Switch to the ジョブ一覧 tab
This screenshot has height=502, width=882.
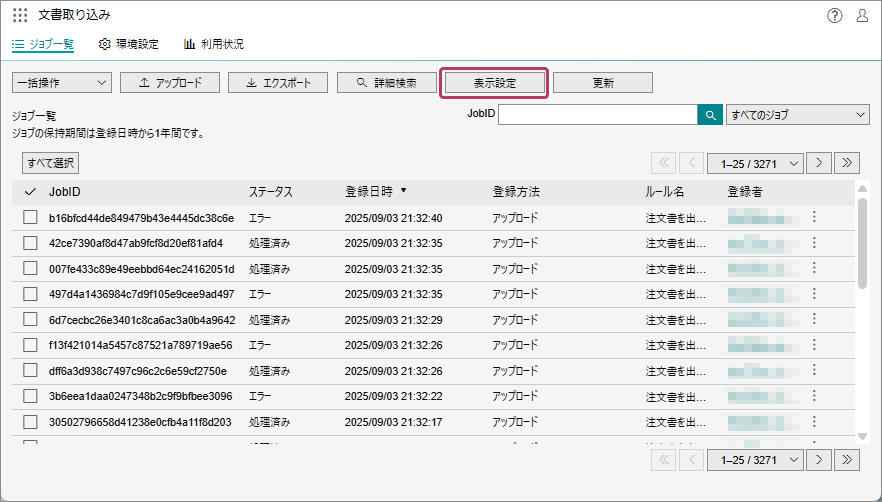click(43, 44)
